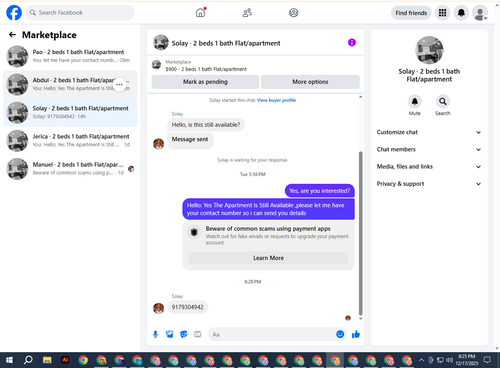Attach a photo using the image icon

click(170, 334)
